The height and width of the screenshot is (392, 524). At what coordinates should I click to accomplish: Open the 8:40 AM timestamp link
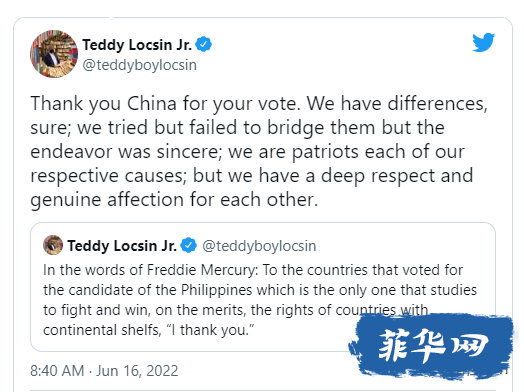[x=57, y=371]
